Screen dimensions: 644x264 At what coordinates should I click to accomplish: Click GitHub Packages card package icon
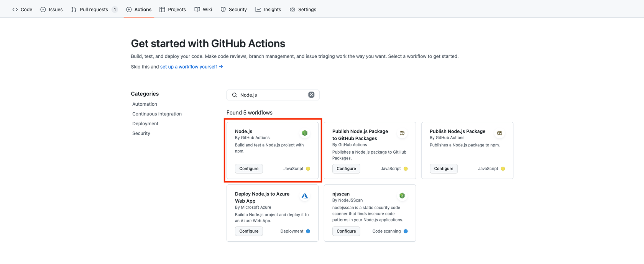402,133
